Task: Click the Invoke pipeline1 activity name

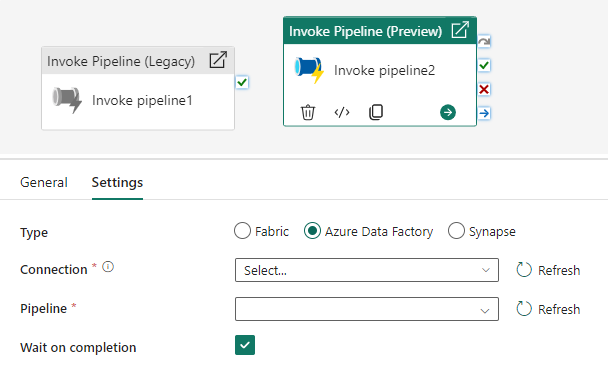Action: [x=142, y=100]
